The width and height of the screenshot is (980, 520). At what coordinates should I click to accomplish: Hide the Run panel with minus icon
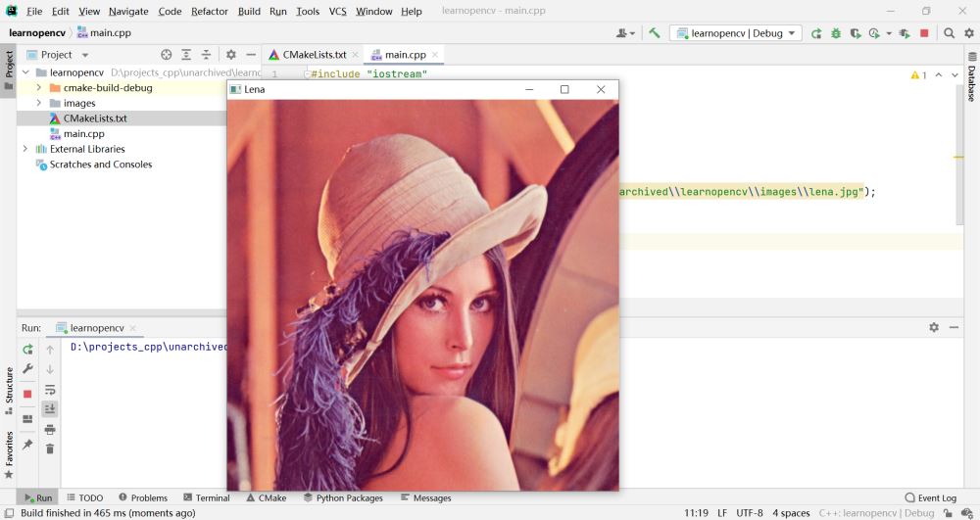pyautogui.click(x=954, y=327)
